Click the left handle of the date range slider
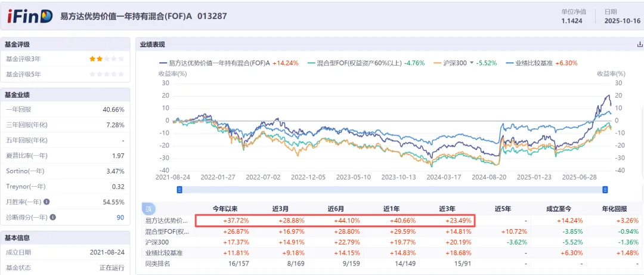This screenshot has width=644, height=275. point(179,190)
